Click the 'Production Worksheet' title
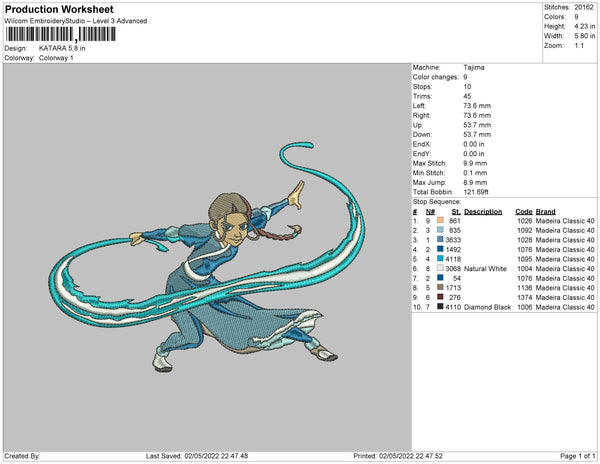 59,10
